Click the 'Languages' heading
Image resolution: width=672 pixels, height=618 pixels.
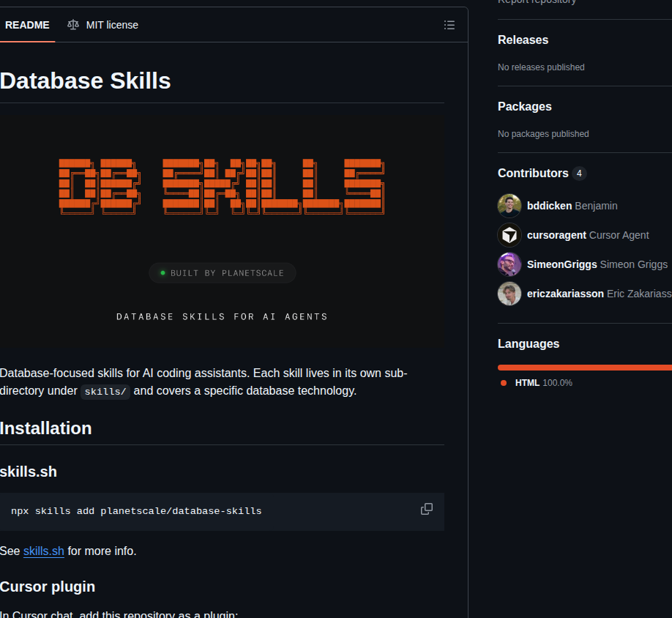529,343
